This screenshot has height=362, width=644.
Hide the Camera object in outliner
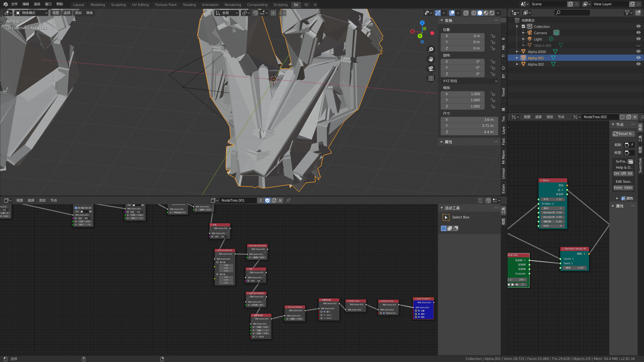click(638, 33)
